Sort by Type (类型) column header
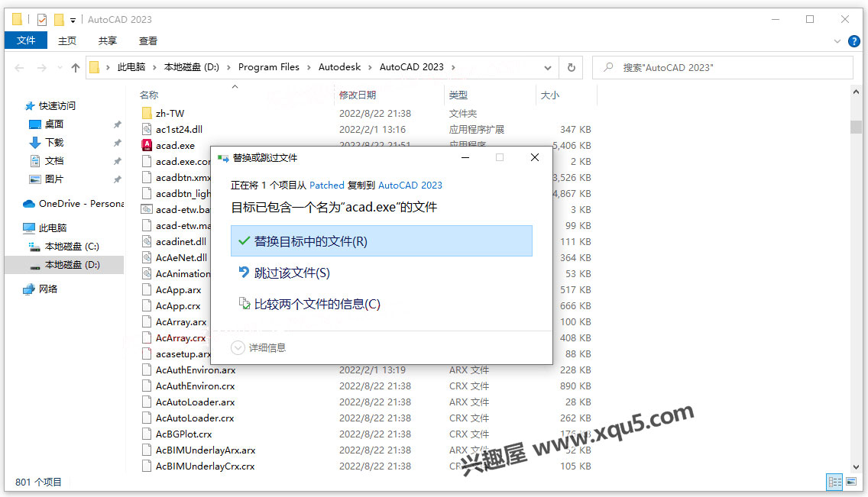The image size is (868, 497). [x=458, y=95]
